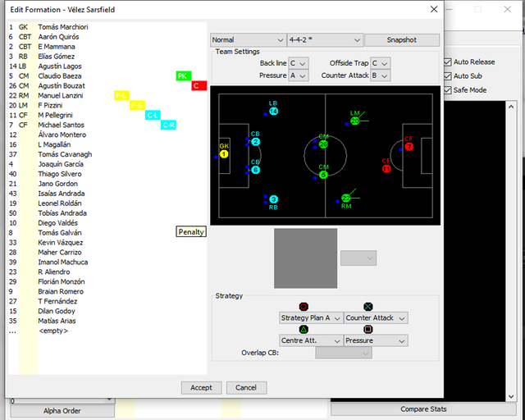Select Matías Arias in the squad list
This screenshot has width=525, height=420.
coord(57,321)
